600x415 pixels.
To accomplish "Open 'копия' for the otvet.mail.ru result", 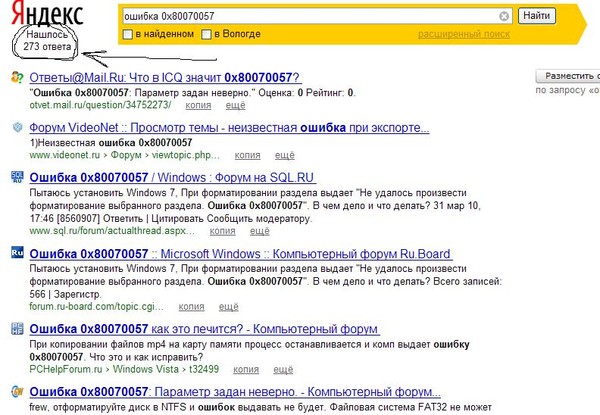I will pos(198,105).
